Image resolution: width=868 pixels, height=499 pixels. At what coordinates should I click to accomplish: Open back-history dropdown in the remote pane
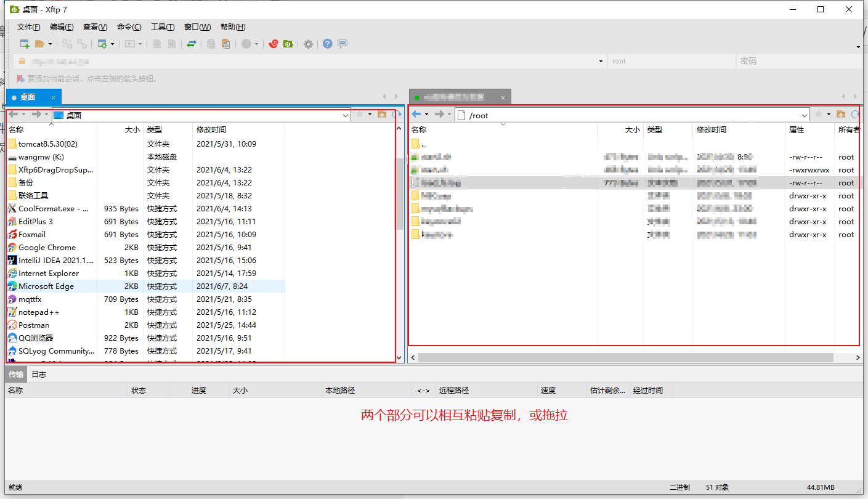pos(427,115)
